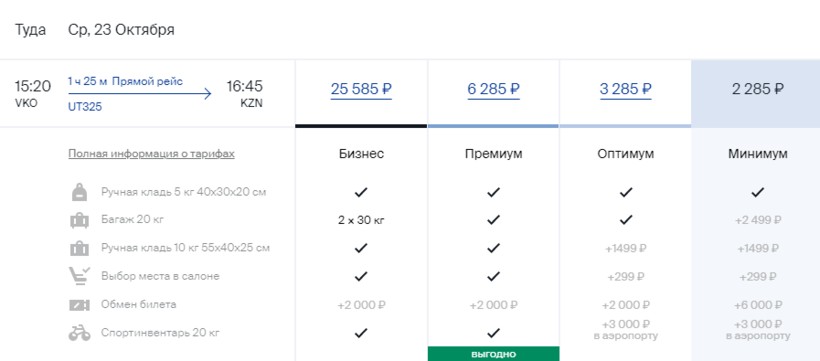Select the Премиум fare price 6 285 ₽

pyautogui.click(x=493, y=89)
